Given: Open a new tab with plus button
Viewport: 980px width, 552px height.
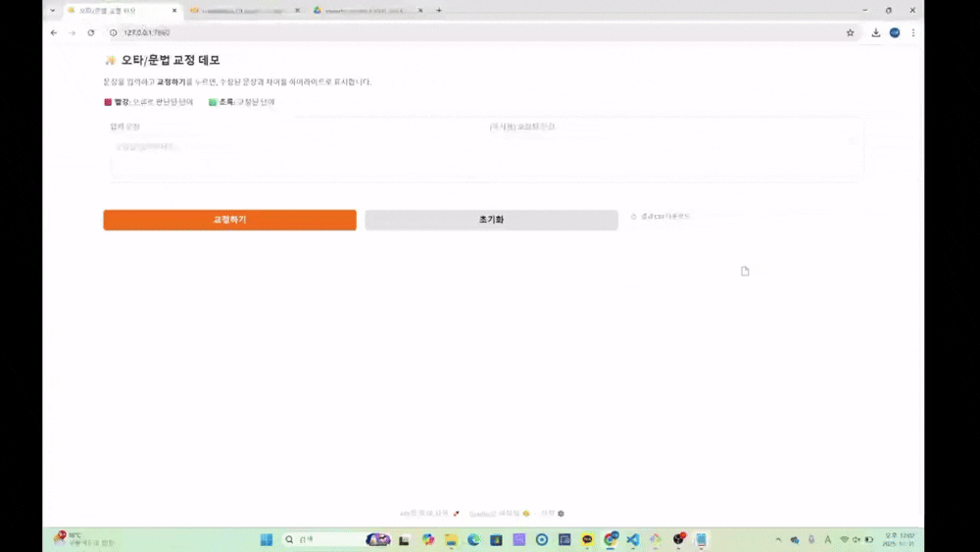Looking at the screenshot, I should (x=439, y=10).
